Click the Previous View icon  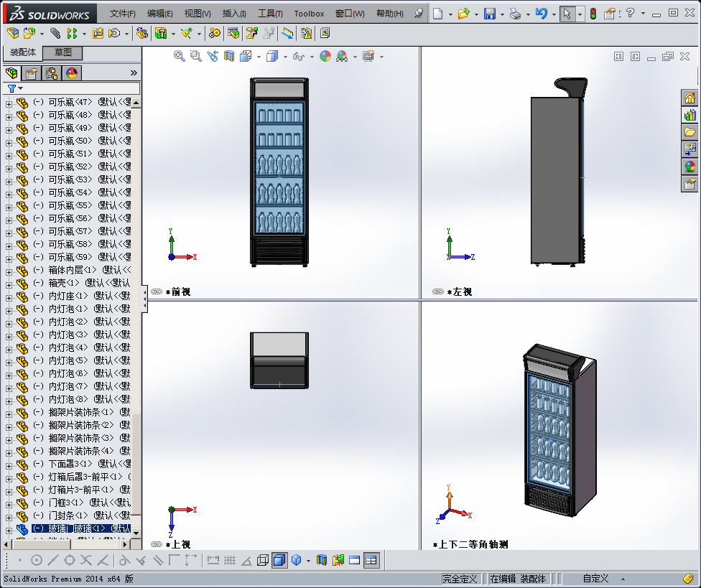tap(213, 56)
